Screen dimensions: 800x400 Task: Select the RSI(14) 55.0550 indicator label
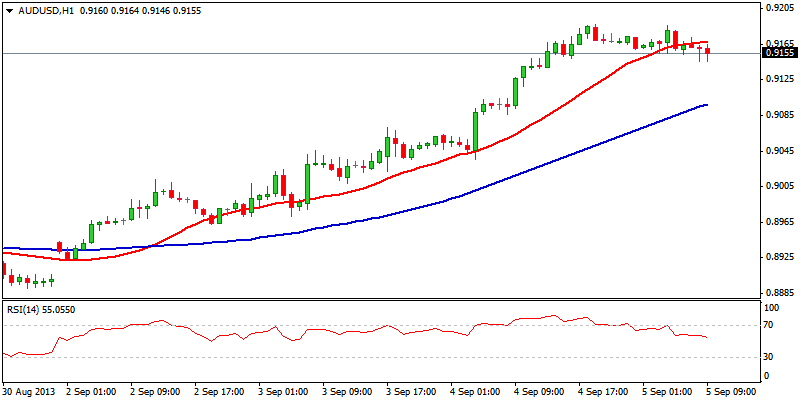point(40,309)
